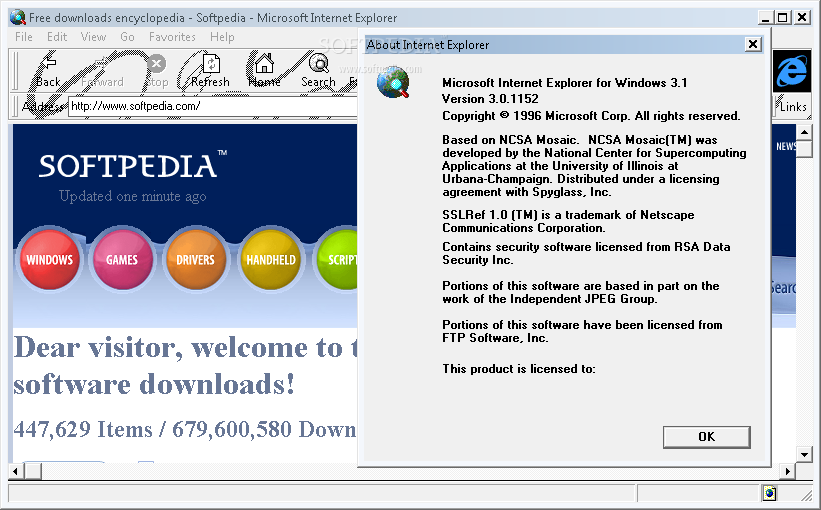Click the SOFTPEDIA logo on page
Image resolution: width=821 pixels, height=510 pixels.
pyautogui.click(x=132, y=165)
